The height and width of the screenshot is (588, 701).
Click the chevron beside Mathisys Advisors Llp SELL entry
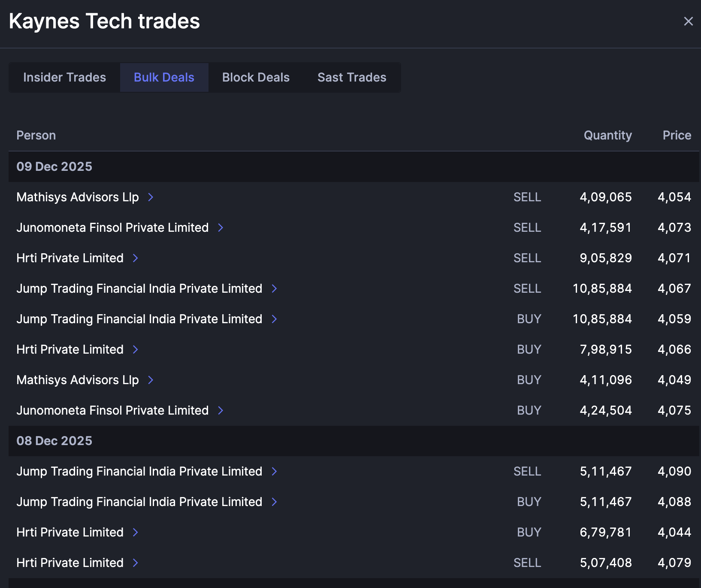click(x=151, y=197)
